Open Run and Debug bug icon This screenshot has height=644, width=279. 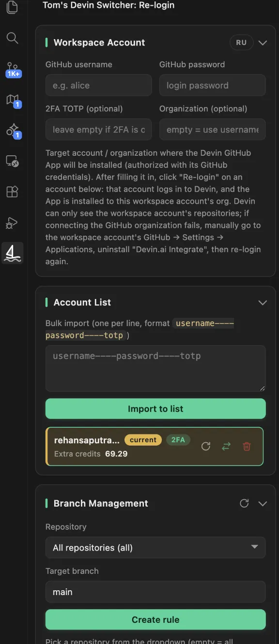pyautogui.click(x=12, y=223)
